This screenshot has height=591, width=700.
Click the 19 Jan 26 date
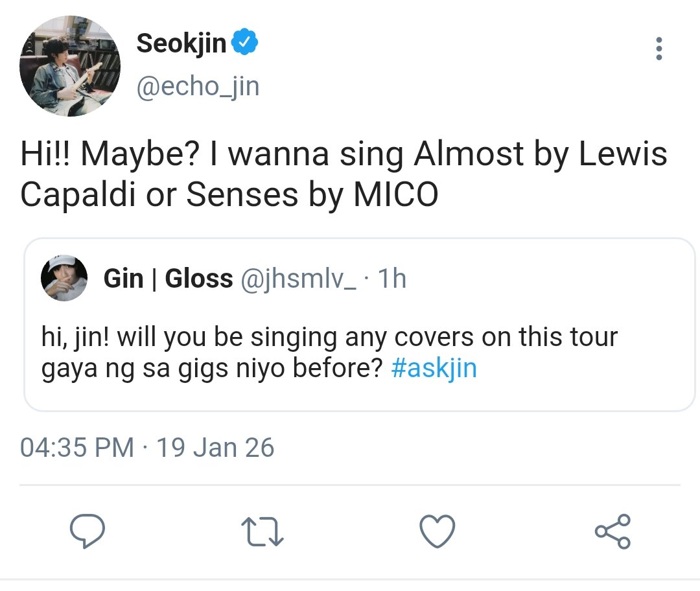[x=216, y=448]
